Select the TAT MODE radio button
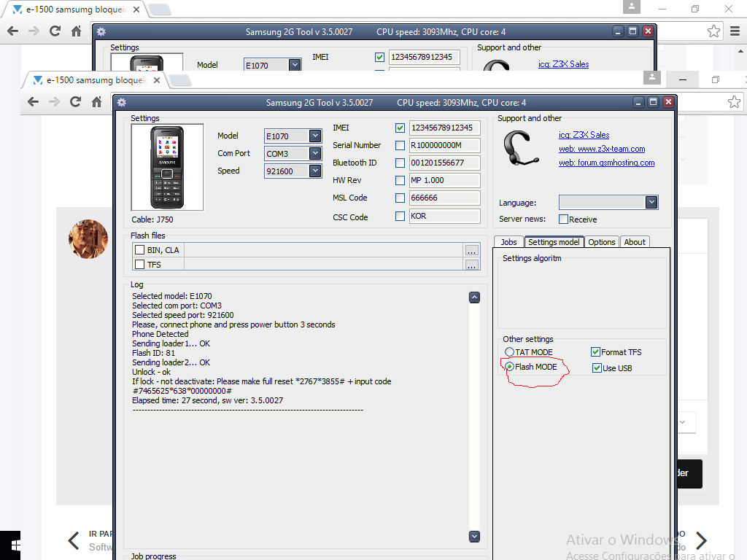Screen dimensions: 747x560 [509, 352]
